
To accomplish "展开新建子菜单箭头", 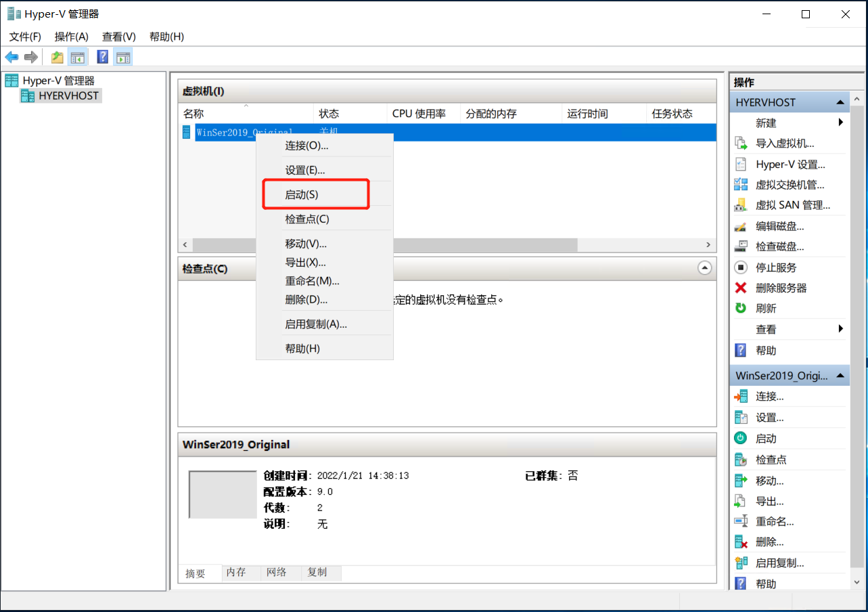I will pos(841,123).
